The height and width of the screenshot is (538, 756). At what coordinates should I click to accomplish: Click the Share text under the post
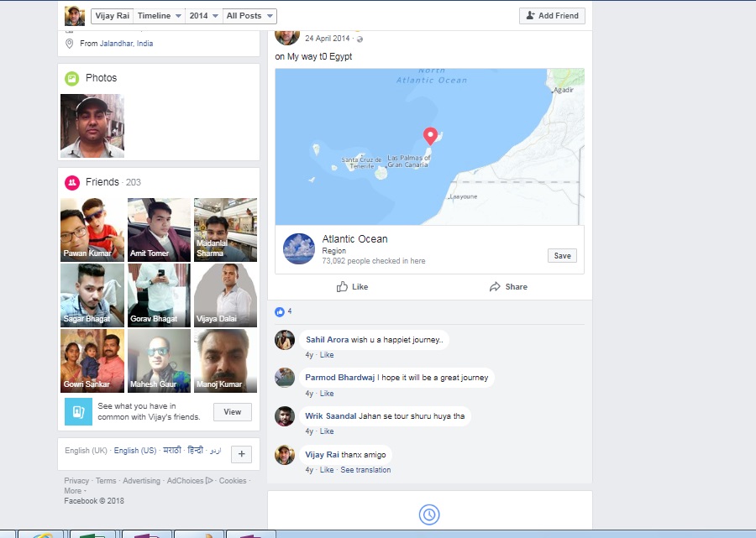(516, 286)
